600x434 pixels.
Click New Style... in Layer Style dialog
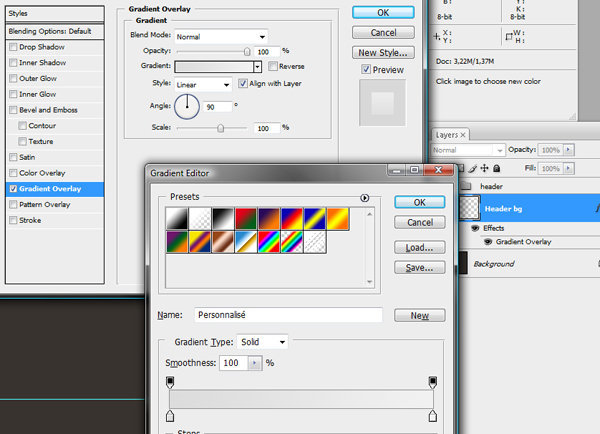[383, 52]
